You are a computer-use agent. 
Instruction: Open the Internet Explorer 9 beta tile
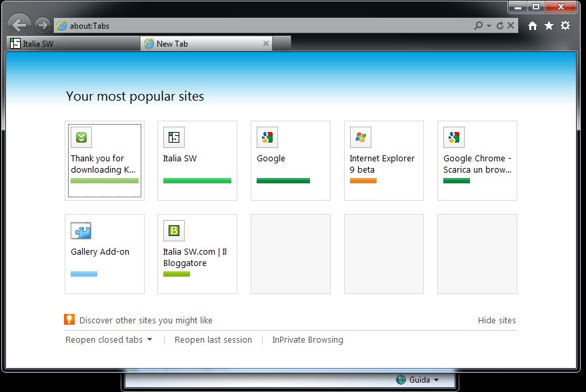[384, 161]
